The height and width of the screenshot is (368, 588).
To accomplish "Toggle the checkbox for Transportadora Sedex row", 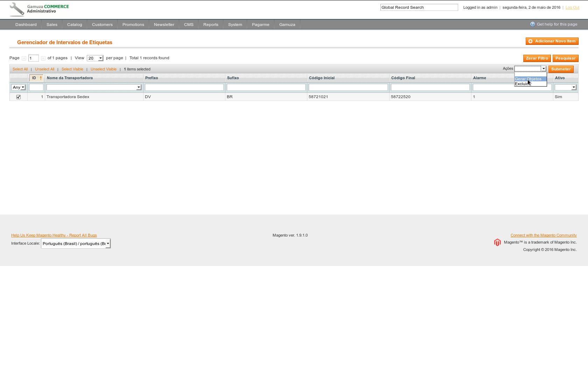I will (19, 97).
